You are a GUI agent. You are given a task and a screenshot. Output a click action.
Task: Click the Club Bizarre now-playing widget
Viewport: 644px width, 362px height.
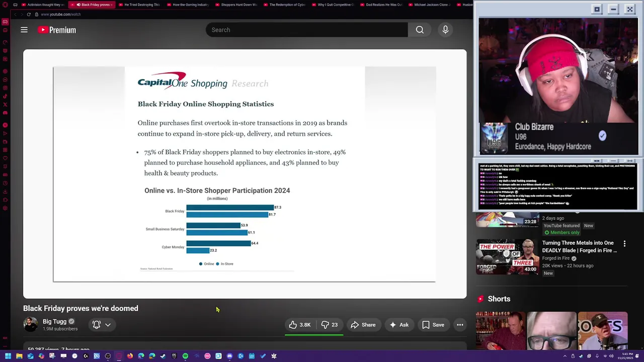(558, 137)
